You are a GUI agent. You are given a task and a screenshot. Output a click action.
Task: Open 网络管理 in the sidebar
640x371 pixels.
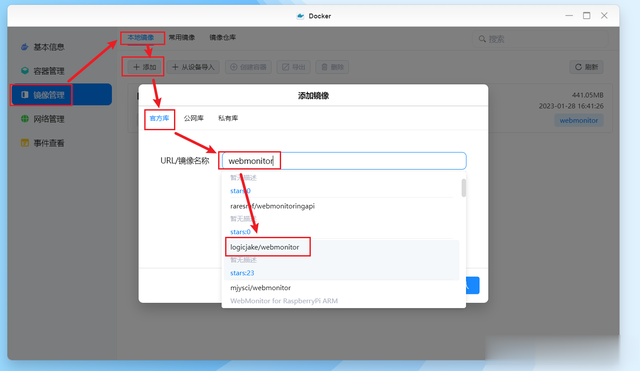coord(49,119)
